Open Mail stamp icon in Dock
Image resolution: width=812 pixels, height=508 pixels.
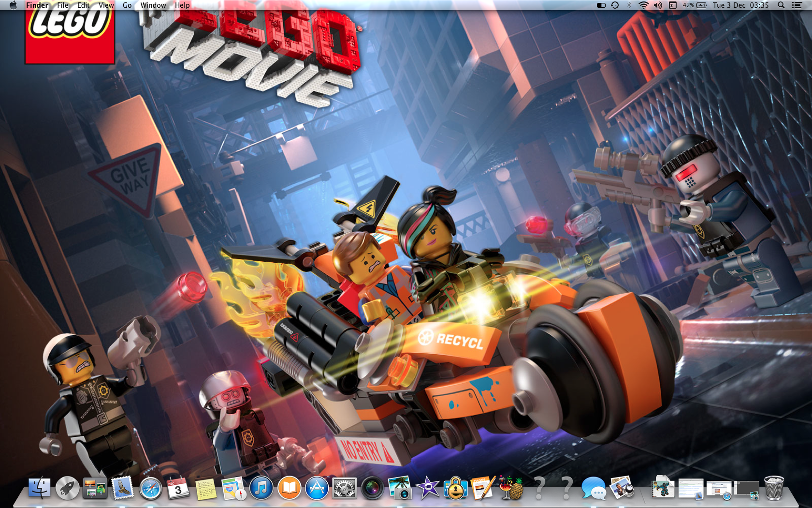click(x=123, y=488)
